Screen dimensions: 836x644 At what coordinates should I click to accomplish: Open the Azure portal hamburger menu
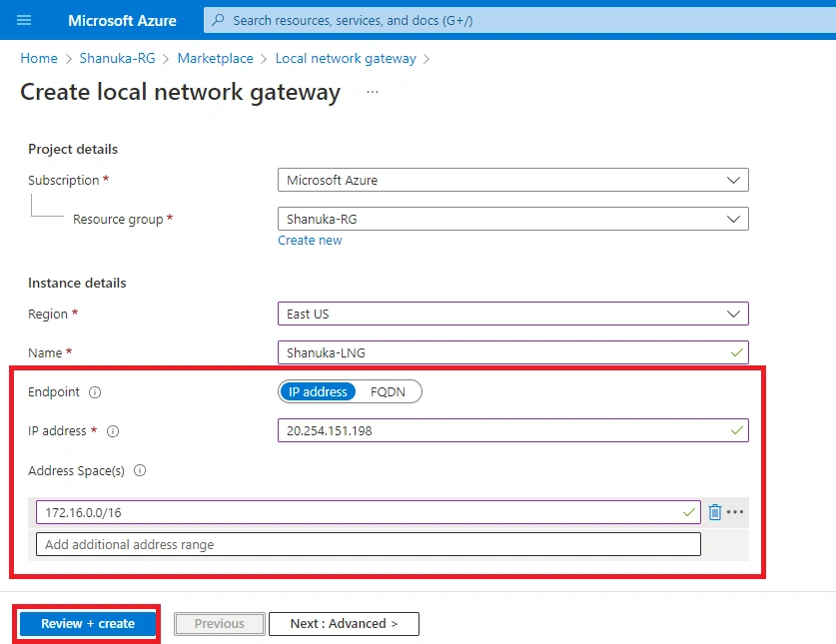pyautogui.click(x=24, y=20)
